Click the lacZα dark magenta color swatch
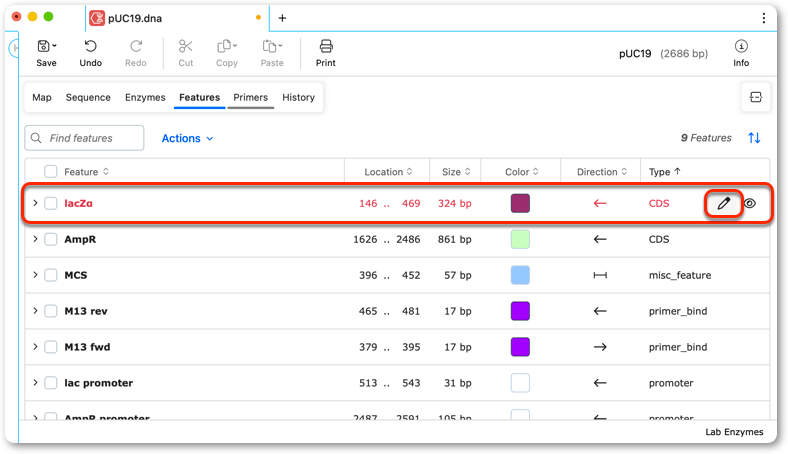 [x=520, y=203]
